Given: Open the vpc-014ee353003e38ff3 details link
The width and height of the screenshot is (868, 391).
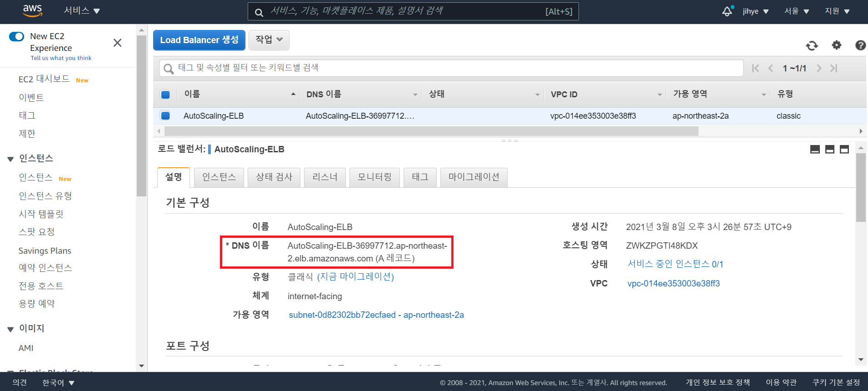Looking at the screenshot, I should click(x=673, y=284).
